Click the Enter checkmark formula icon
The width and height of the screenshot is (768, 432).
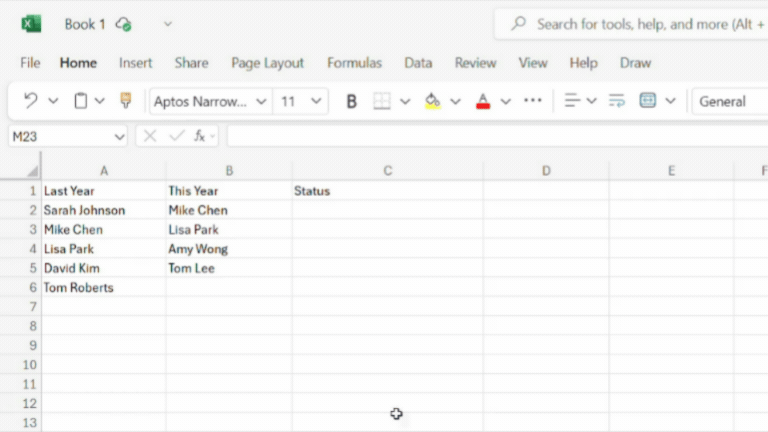click(x=177, y=136)
